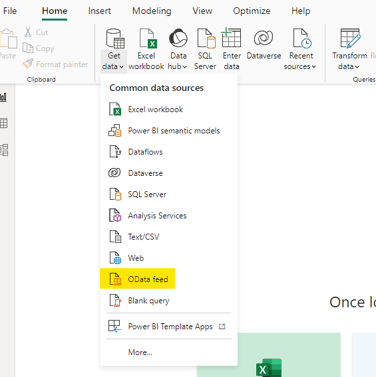Select SQL Server in the dropdown list
Viewport: 376px width, 377px height.
pos(169,194)
